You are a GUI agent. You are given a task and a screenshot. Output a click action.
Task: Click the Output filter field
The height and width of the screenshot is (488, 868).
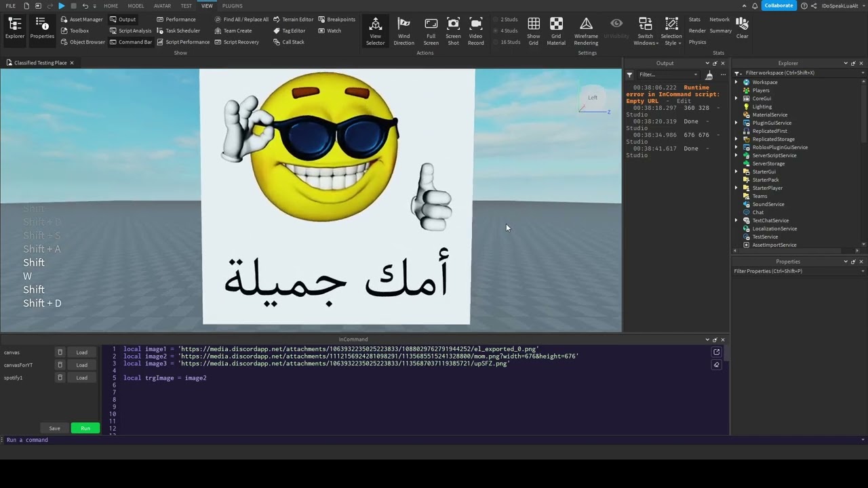668,75
